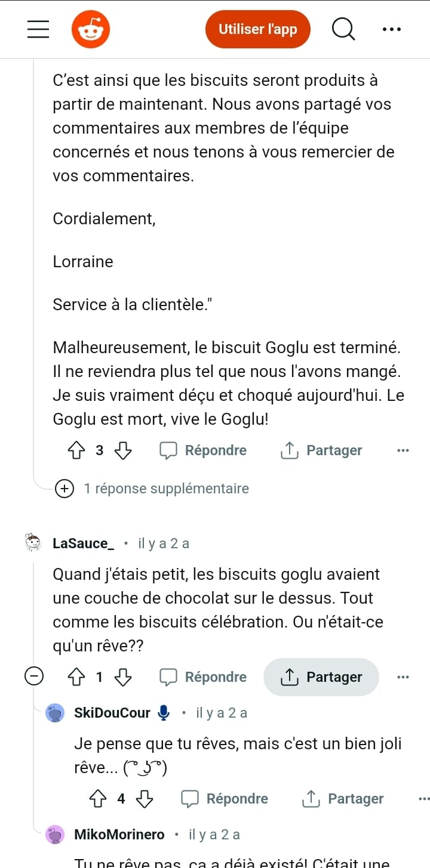The width and height of the screenshot is (430, 868).
Task: Open more options for LaSauce_'s comment
Action: [x=403, y=677]
